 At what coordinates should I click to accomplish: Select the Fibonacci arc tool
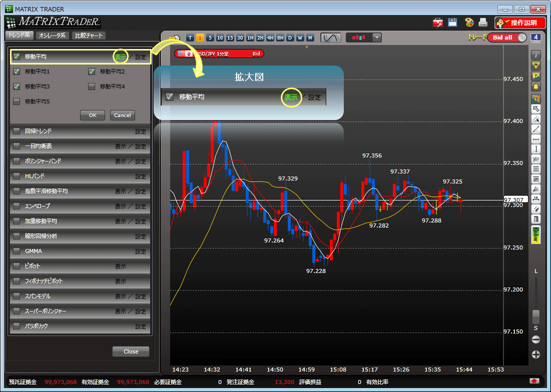[x=536, y=159]
